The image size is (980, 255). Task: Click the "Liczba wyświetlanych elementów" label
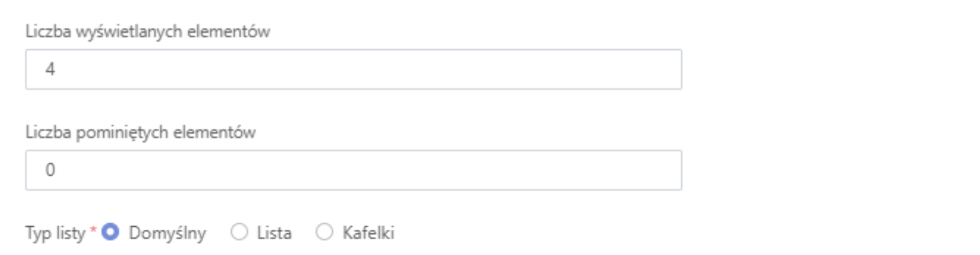[147, 32]
